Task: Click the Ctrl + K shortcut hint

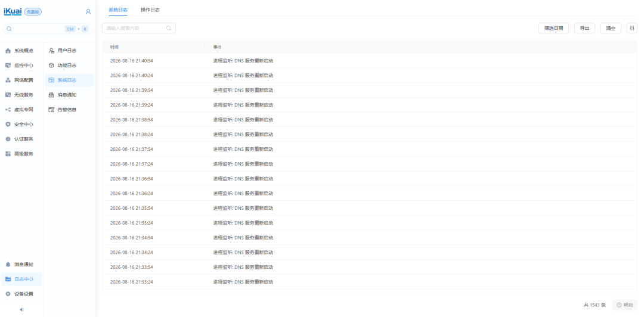Action: click(x=77, y=29)
